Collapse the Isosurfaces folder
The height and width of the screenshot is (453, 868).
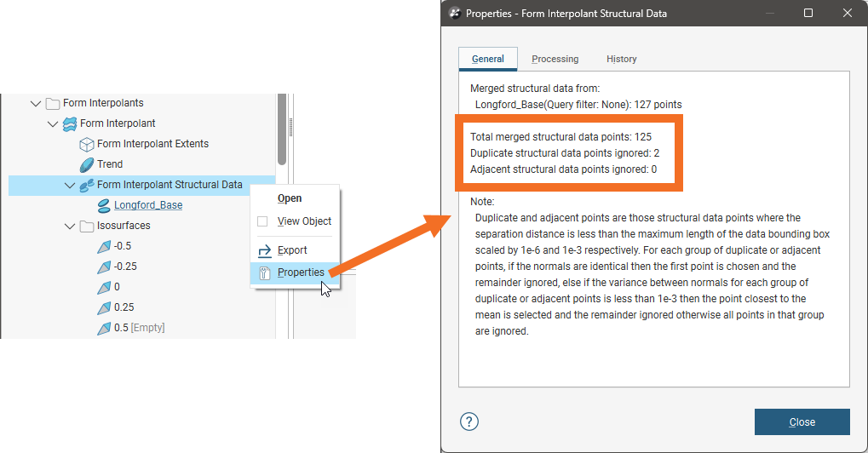[x=70, y=226]
